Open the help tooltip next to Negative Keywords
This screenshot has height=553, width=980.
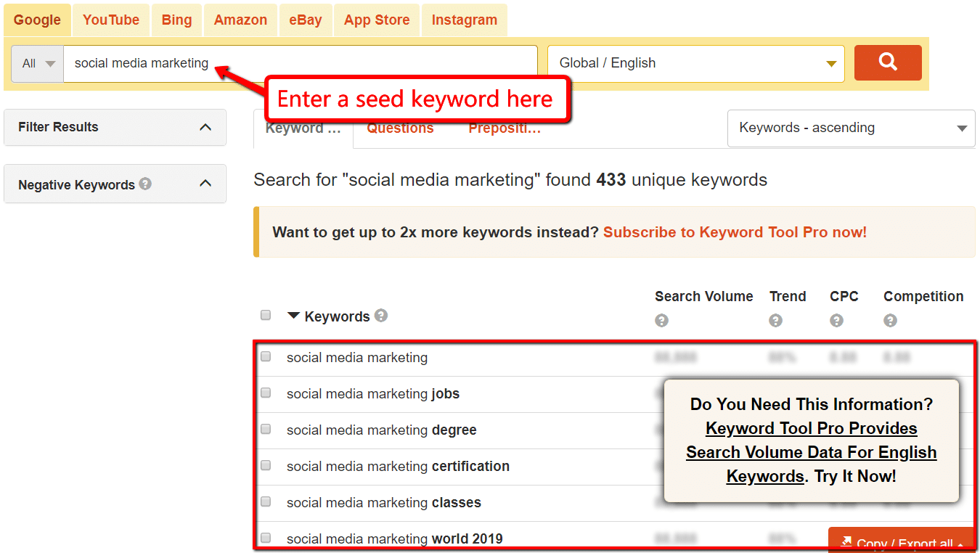pos(146,184)
